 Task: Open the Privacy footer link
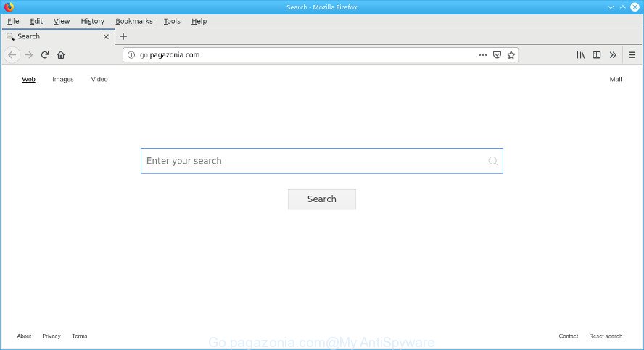click(51, 336)
